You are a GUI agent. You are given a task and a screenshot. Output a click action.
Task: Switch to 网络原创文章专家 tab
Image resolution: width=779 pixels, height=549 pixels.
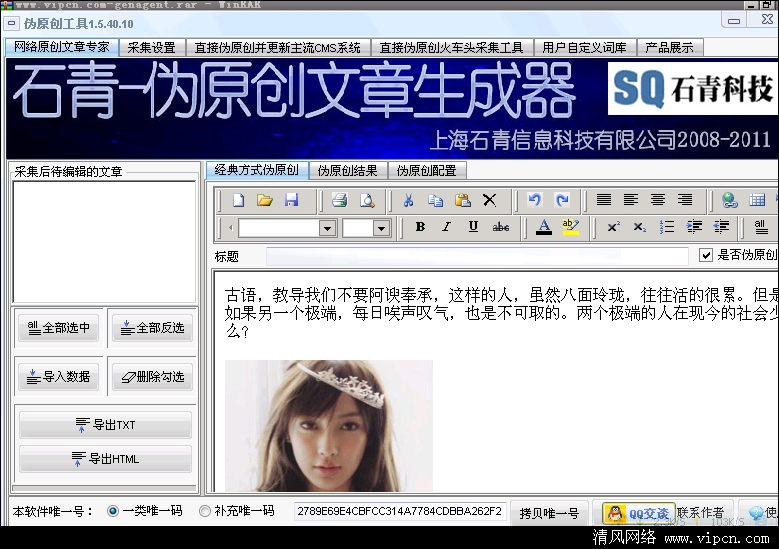62,47
